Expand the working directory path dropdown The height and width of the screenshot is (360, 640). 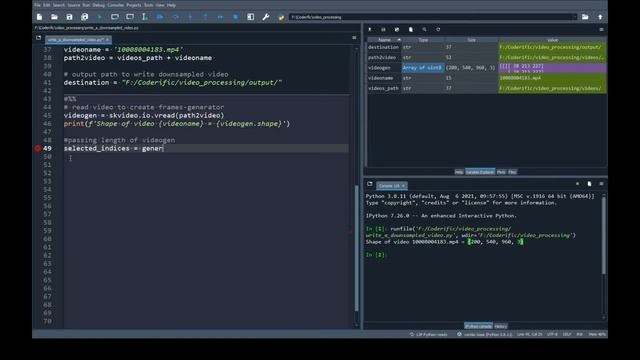click(575, 17)
